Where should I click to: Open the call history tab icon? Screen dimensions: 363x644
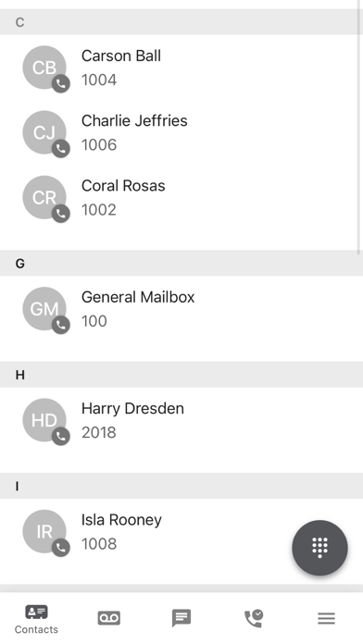point(254,618)
